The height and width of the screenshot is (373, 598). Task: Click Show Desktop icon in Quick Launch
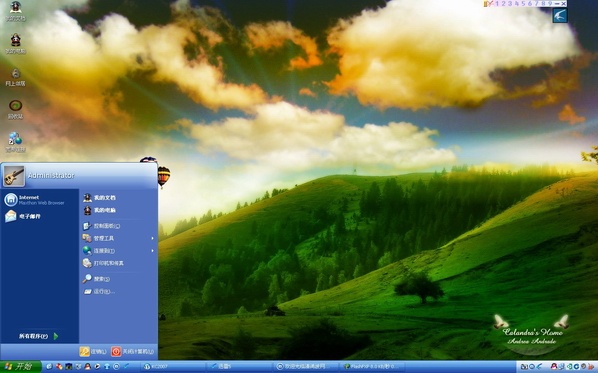coord(78,366)
